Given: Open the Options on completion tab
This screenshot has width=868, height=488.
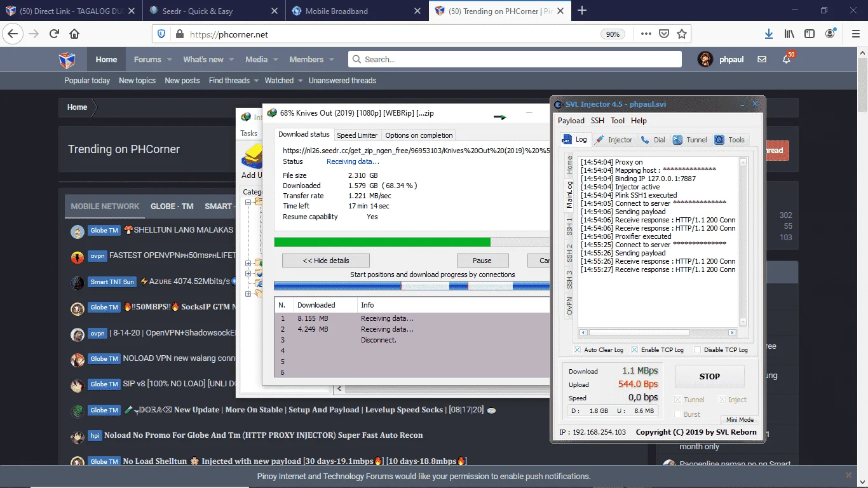Looking at the screenshot, I should click(x=419, y=135).
